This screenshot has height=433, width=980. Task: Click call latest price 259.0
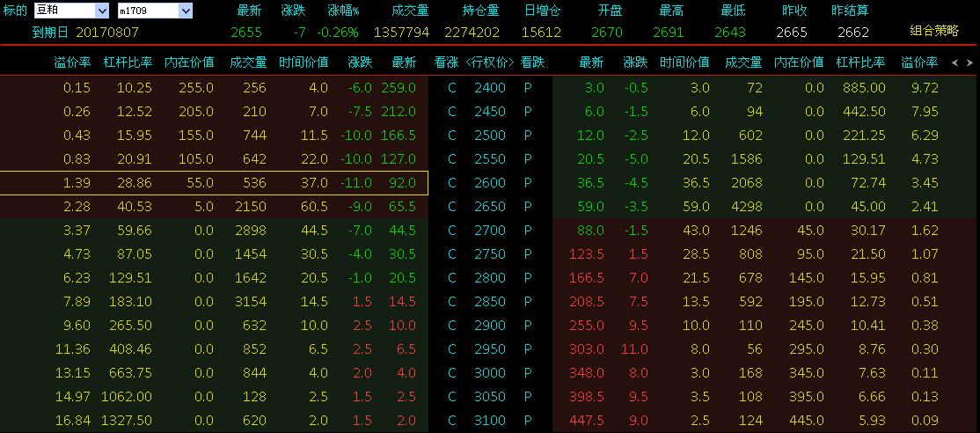click(399, 88)
